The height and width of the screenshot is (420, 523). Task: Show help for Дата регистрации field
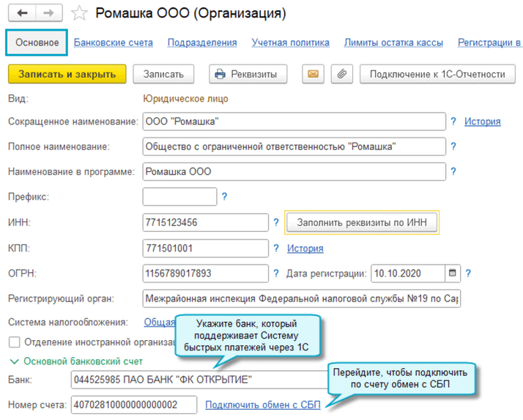click(468, 273)
